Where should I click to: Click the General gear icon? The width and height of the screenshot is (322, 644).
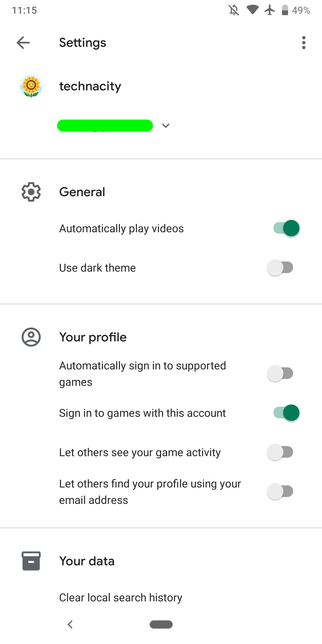click(31, 192)
